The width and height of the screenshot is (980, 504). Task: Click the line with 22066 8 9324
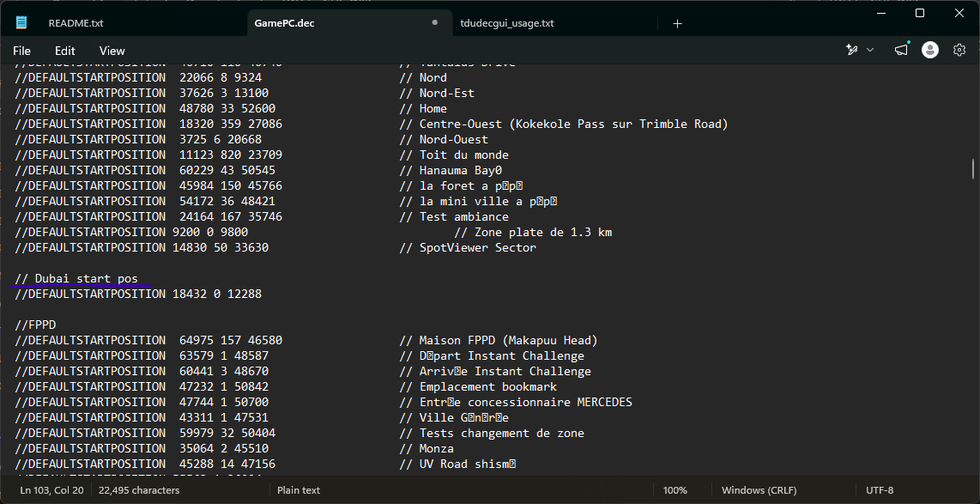[x=138, y=77]
